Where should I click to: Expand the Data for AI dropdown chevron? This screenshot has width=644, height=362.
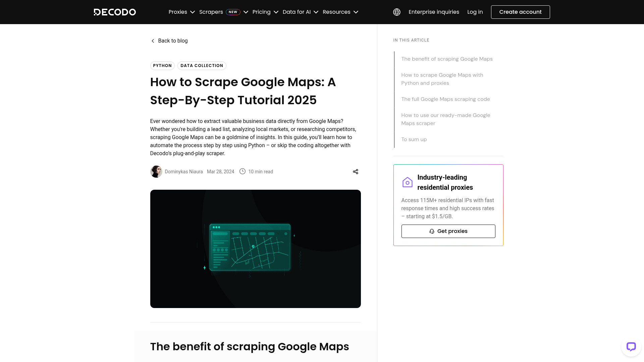coord(316,12)
